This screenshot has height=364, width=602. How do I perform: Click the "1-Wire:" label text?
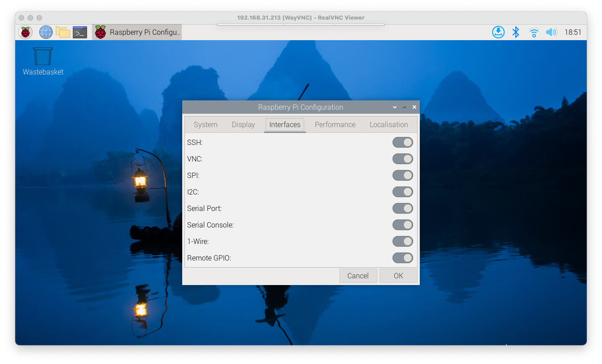tap(198, 241)
